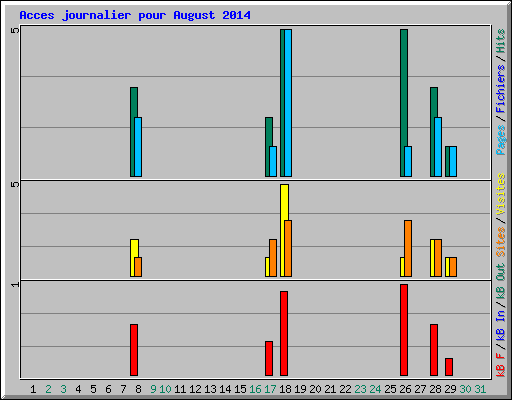The height and width of the screenshot is (400, 512).
Task: Click green day label 2 on the x-axis
Action: tap(48, 389)
